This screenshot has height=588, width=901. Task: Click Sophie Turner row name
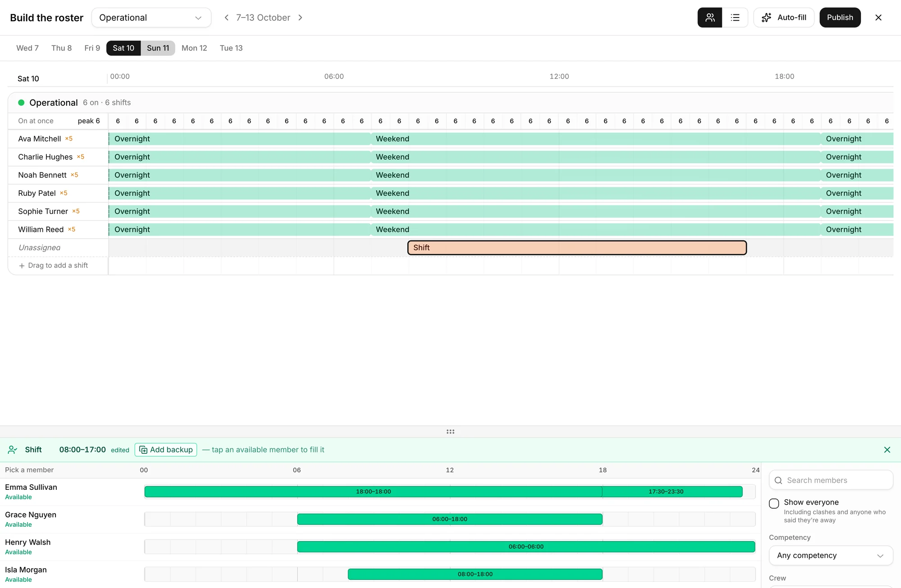point(43,211)
